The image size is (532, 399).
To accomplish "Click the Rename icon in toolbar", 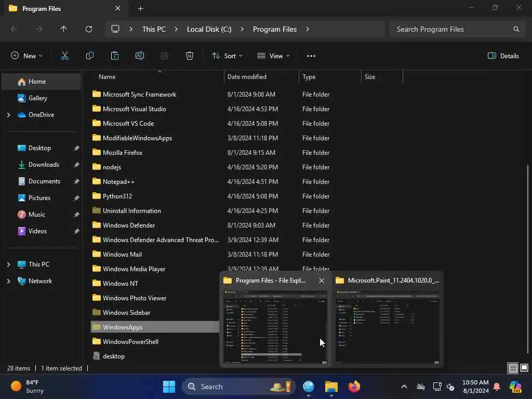I will point(139,56).
